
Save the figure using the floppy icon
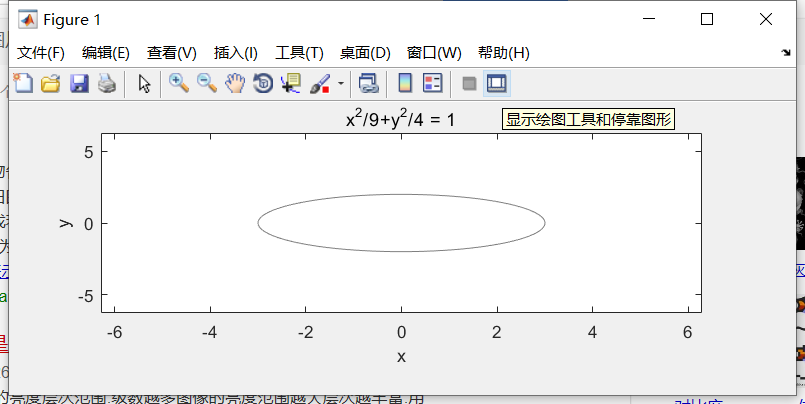coord(79,83)
